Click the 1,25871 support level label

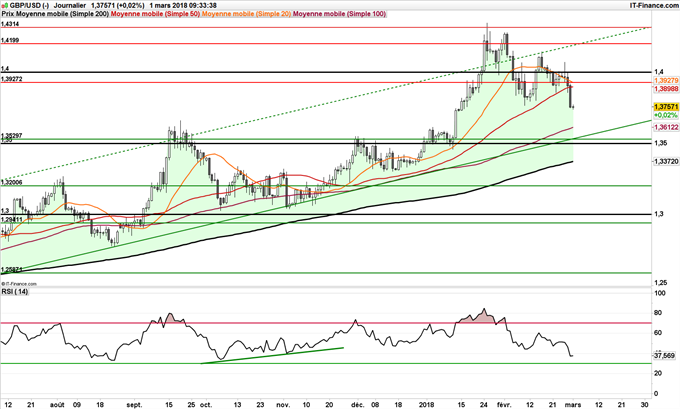point(12,270)
